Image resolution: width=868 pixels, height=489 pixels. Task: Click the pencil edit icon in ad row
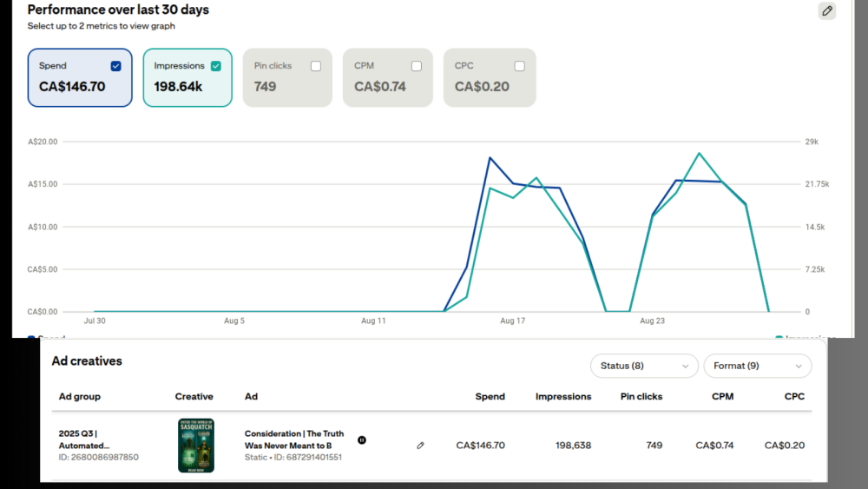tap(420, 446)
